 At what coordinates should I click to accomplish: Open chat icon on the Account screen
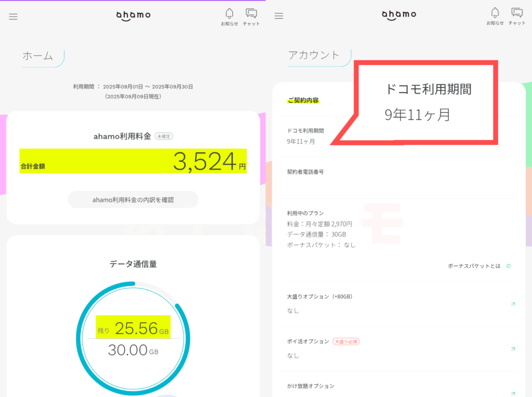coord(517,16)
